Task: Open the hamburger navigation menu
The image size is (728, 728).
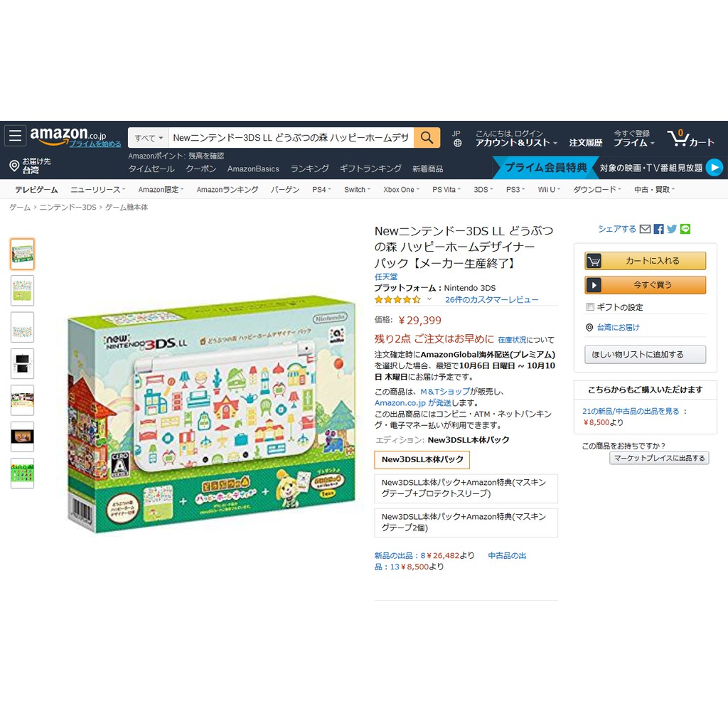Action: click(16, 136)
